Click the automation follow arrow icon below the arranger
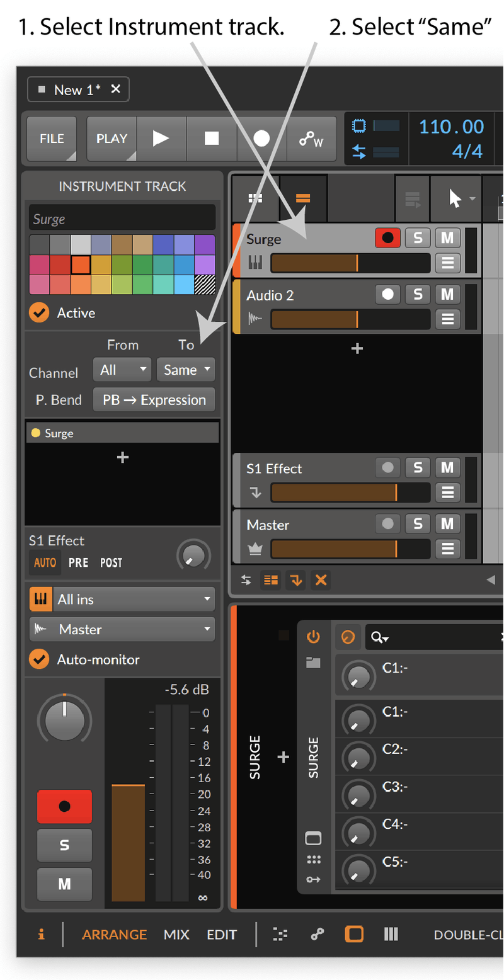Viewport: 504px width, 980px height. coord(295,581)
